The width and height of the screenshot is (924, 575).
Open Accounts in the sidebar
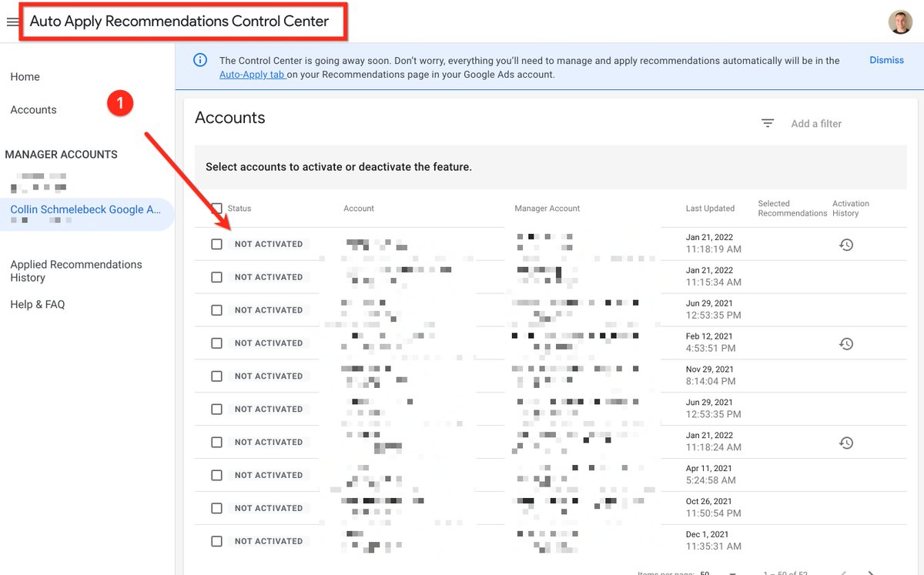33,110
